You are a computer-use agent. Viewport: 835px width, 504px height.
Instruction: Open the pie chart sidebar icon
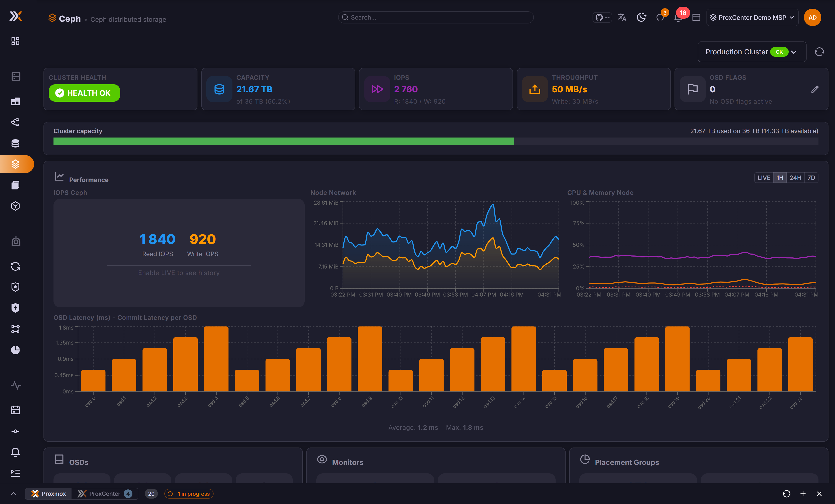(16, 350)
